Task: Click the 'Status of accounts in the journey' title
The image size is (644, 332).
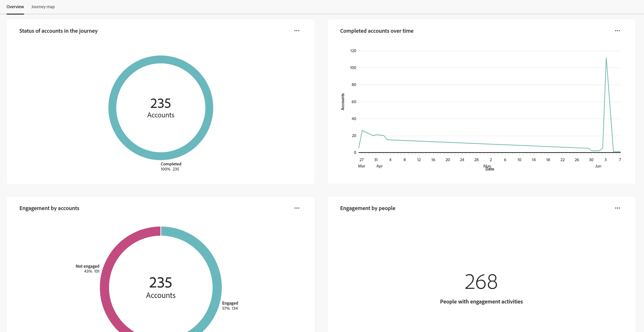Action: pyautogui.click(x=58, y=31)
